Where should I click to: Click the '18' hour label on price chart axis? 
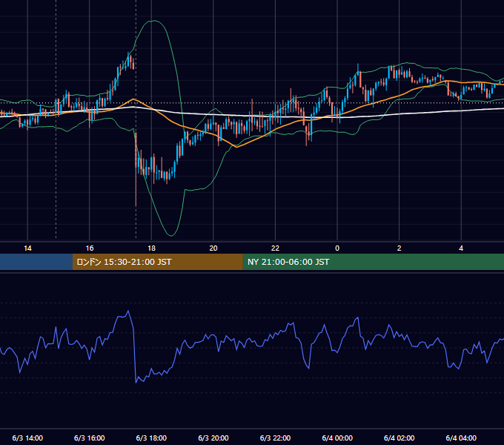151,248
